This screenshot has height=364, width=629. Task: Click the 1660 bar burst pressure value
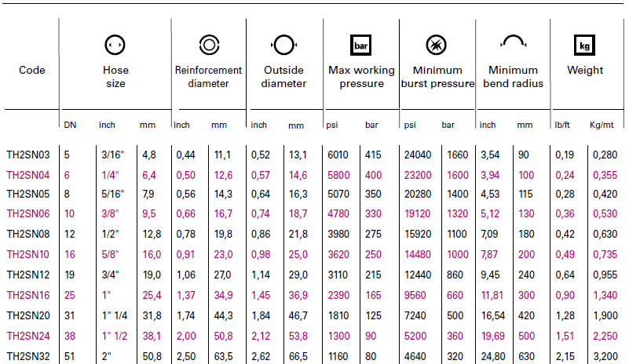coord(458,155)
